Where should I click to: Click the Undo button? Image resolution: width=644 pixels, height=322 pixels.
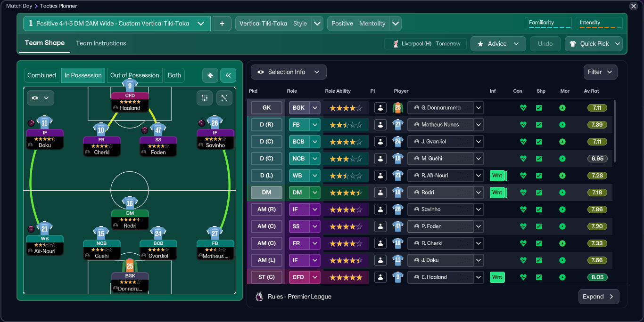pos(545,44)
